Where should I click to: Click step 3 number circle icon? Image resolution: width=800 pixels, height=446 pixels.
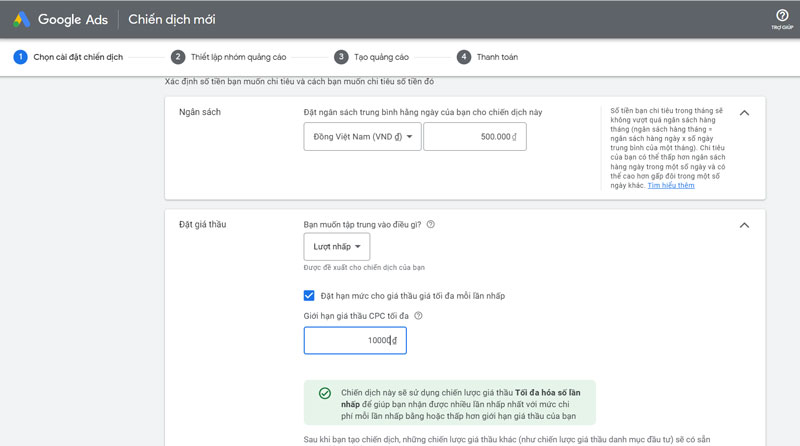(341, 57)
